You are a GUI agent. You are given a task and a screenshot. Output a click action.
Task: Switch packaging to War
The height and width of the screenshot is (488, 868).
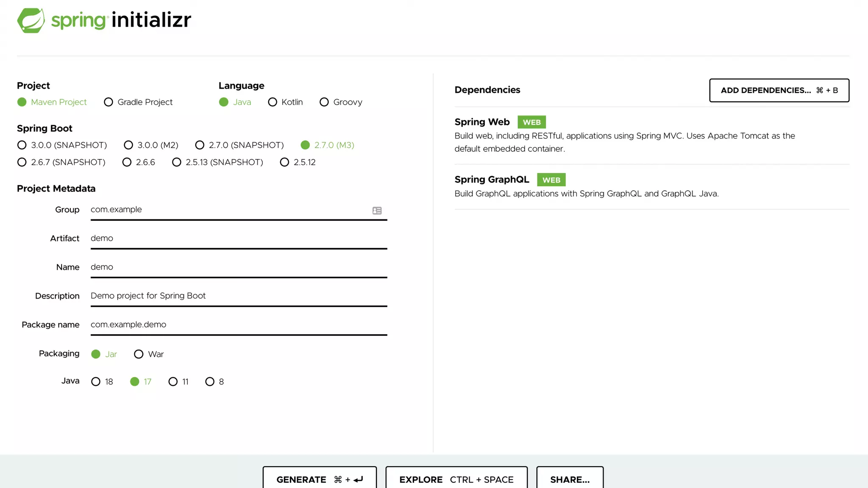pyautogui.click(x=139, y=354)
